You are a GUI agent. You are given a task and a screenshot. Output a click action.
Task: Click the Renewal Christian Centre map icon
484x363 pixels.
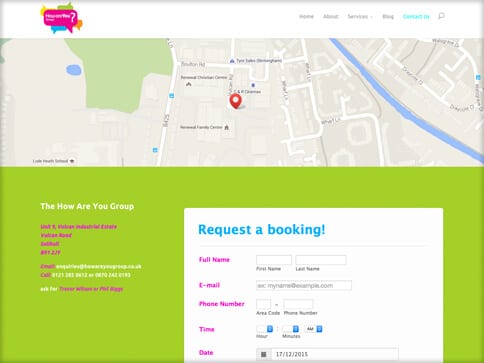tap(189, 84)
